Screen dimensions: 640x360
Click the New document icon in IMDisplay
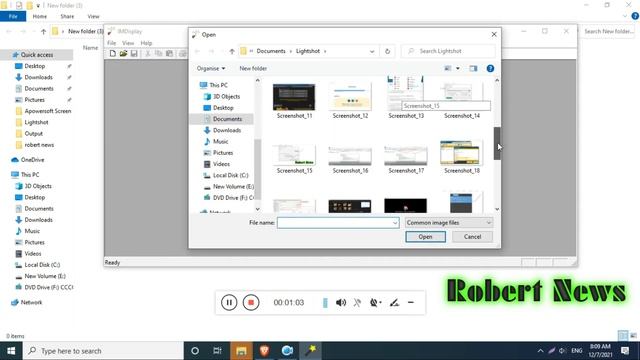tap(113, 53)
